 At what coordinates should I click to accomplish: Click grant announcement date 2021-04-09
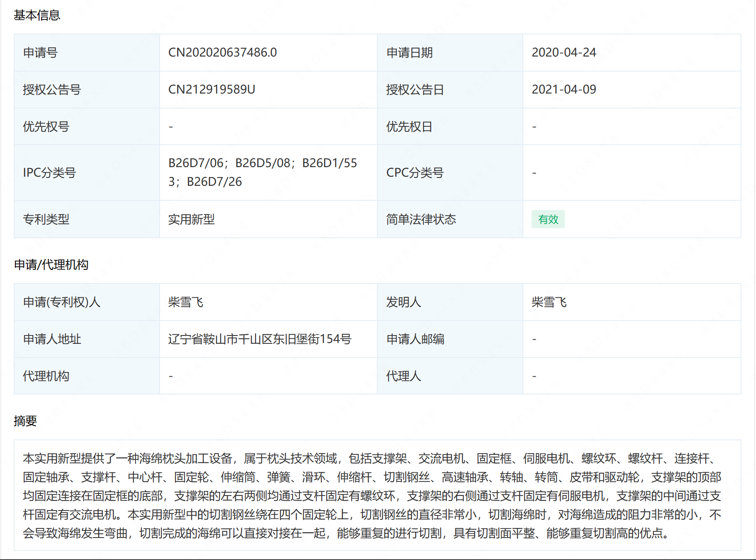(564, 90)
